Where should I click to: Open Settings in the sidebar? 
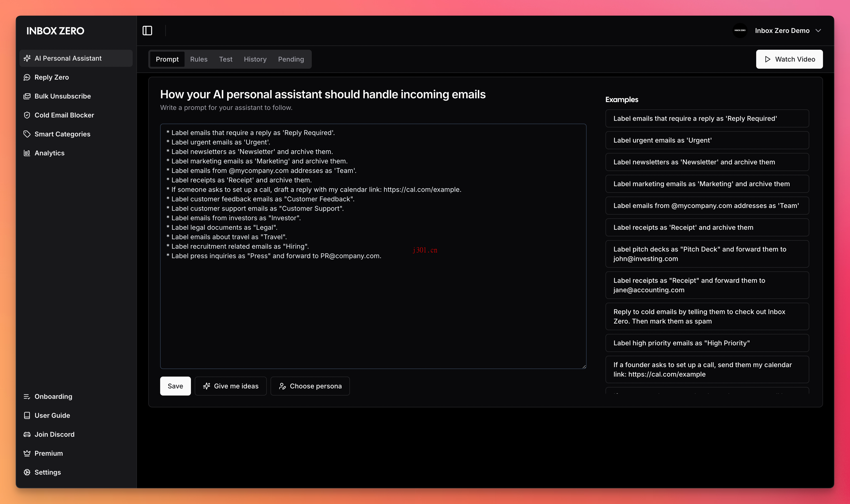point(76,472)
